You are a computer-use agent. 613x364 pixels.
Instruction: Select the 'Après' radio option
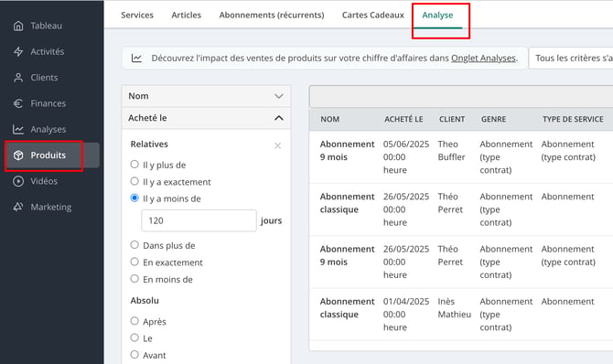(x=134, y=321)
